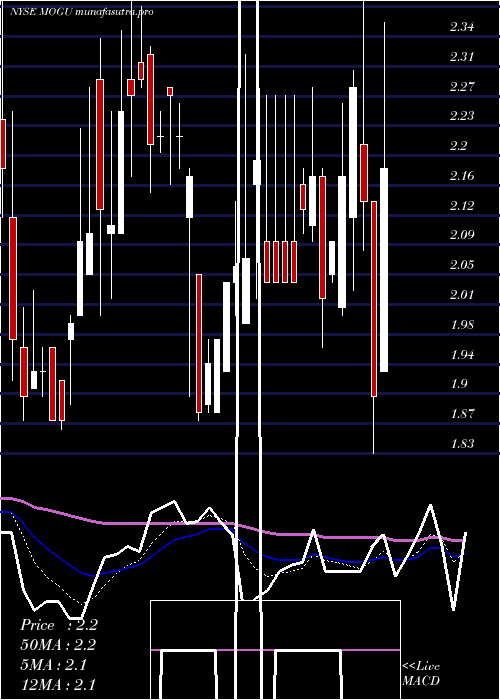
Task: Click the 1.94 price axis label
Action: [x=462, y=354]
